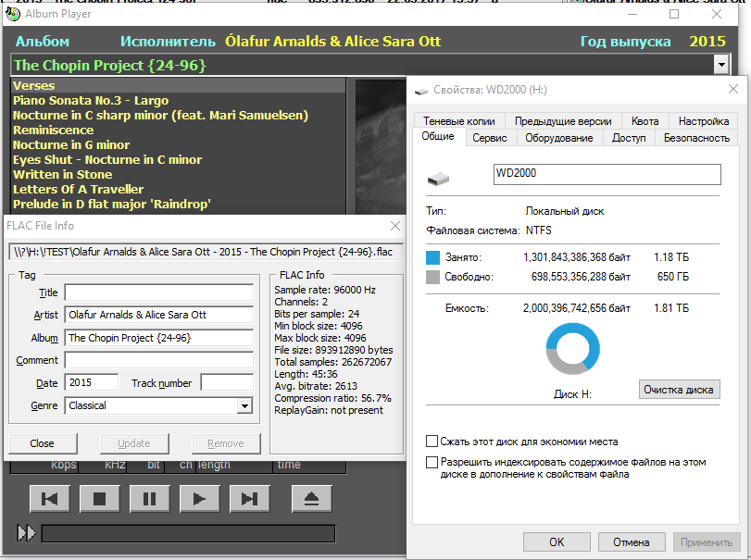751x560 pixels.
Task: Click the previous track playback button
Action: (x=49, y=499)
